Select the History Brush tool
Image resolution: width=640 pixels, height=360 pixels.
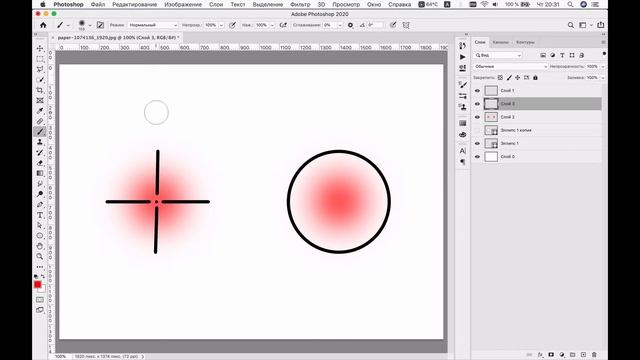[x=40, y=153]
